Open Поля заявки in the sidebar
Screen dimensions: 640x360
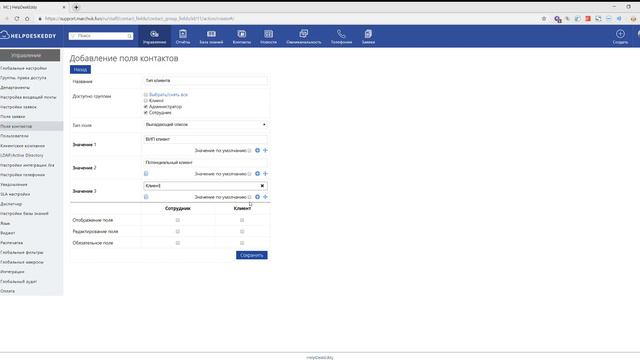[13, 117]
